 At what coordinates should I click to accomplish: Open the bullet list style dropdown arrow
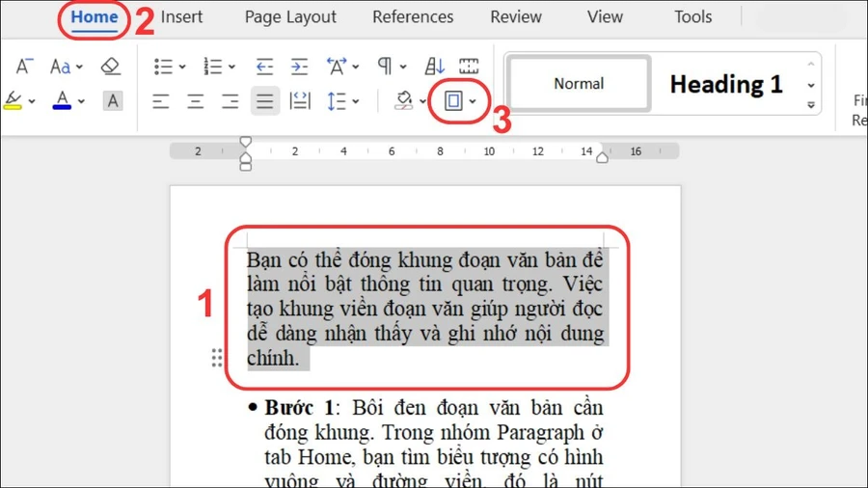point(182,67)
